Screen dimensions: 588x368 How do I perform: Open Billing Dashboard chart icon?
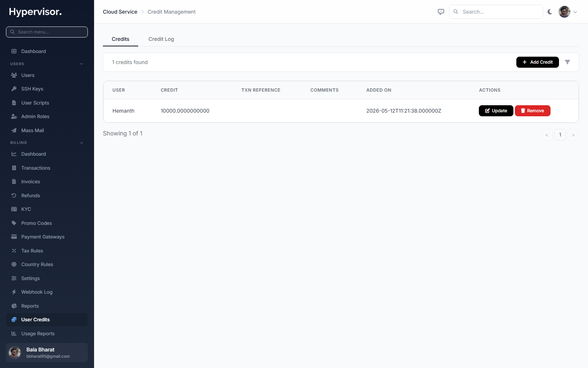(14, 154)
